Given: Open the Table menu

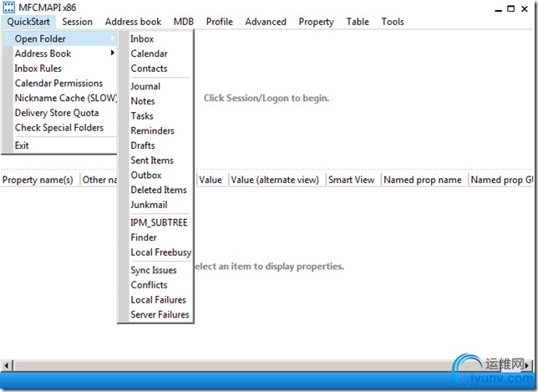Looking at the screenshot, I should tap(358, 22).
